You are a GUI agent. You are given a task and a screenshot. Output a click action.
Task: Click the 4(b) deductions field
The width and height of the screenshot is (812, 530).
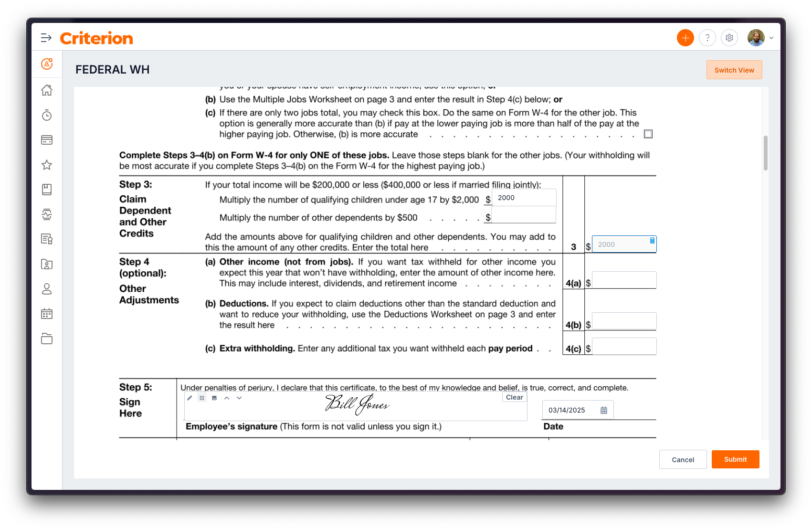624,321
